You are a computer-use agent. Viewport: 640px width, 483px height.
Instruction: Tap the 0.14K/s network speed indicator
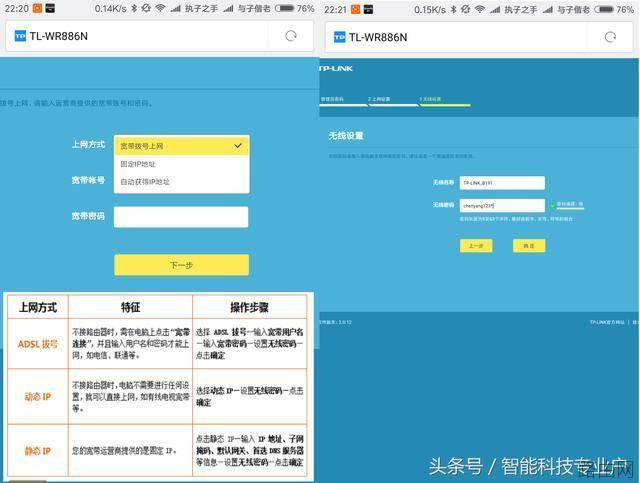click(x=110, y=8)
